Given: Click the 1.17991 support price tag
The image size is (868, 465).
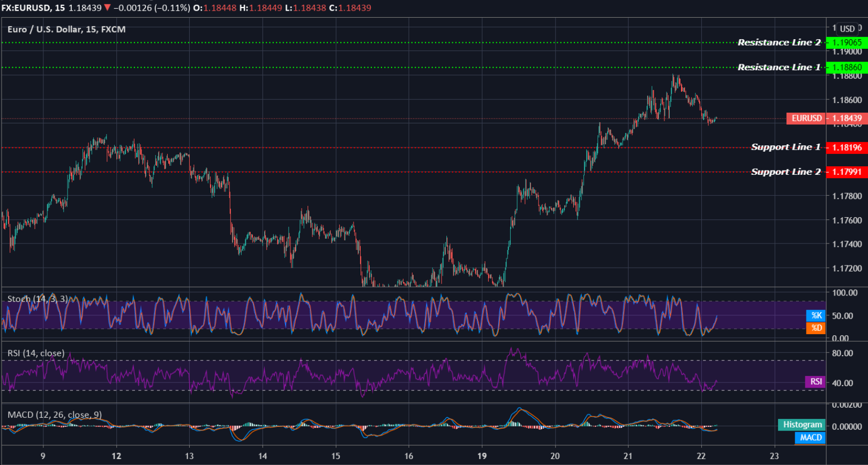Looking at the screenshot, I should 847,172.
